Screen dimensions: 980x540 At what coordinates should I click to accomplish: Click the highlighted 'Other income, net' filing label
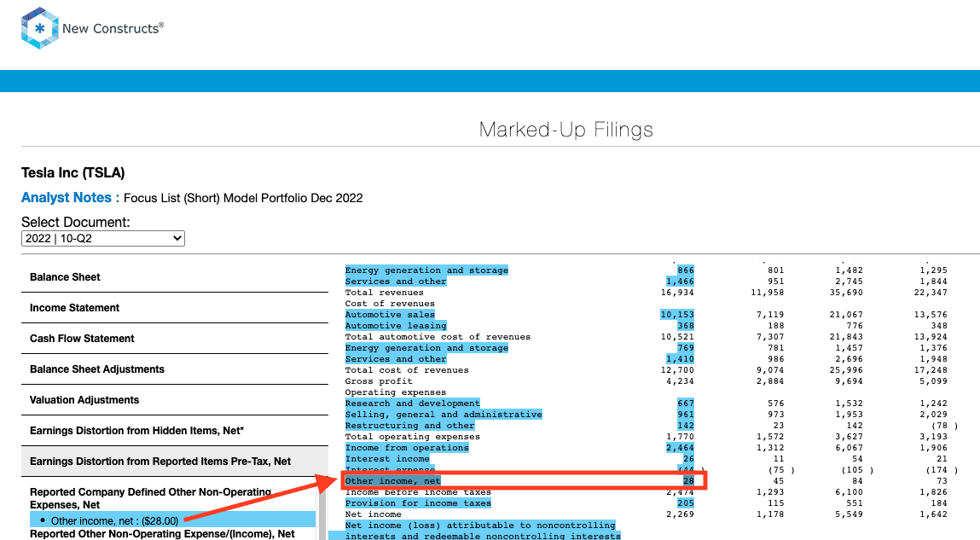click(393, 480)
